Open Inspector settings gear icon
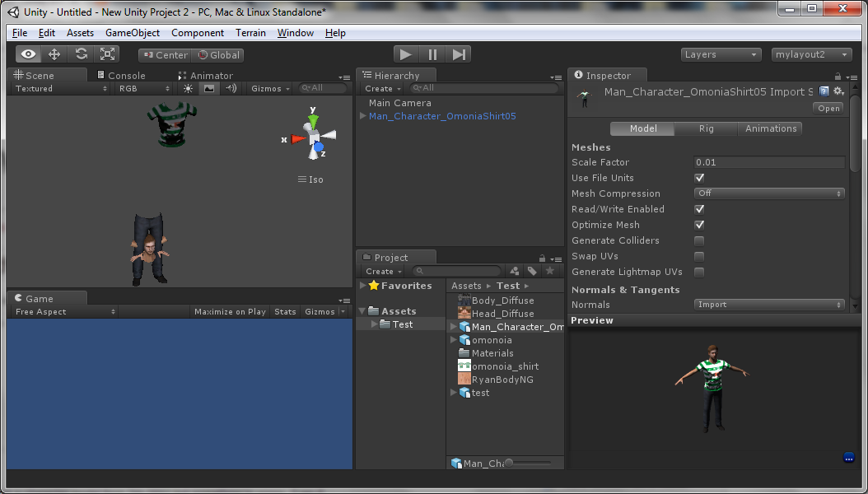Image resolution: width=868 pixels, height=494 pixels. click(x=838, y=91)
